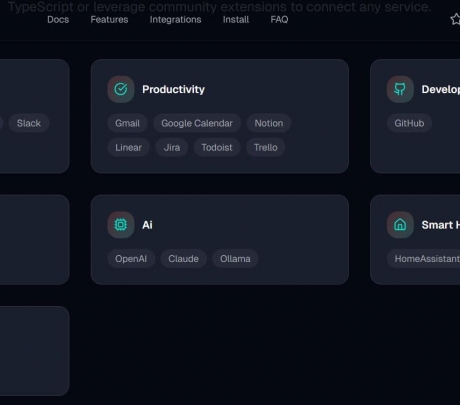Open Integrations in the top navigation
The height and width of the screenshot is (405, 460).
pyautogui.click(x=175, y=20)
